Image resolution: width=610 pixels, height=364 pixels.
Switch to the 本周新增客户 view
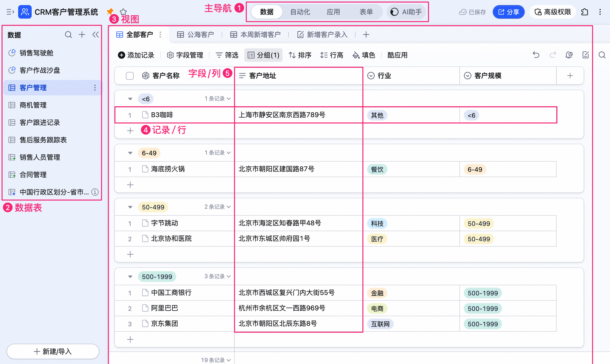255,35
